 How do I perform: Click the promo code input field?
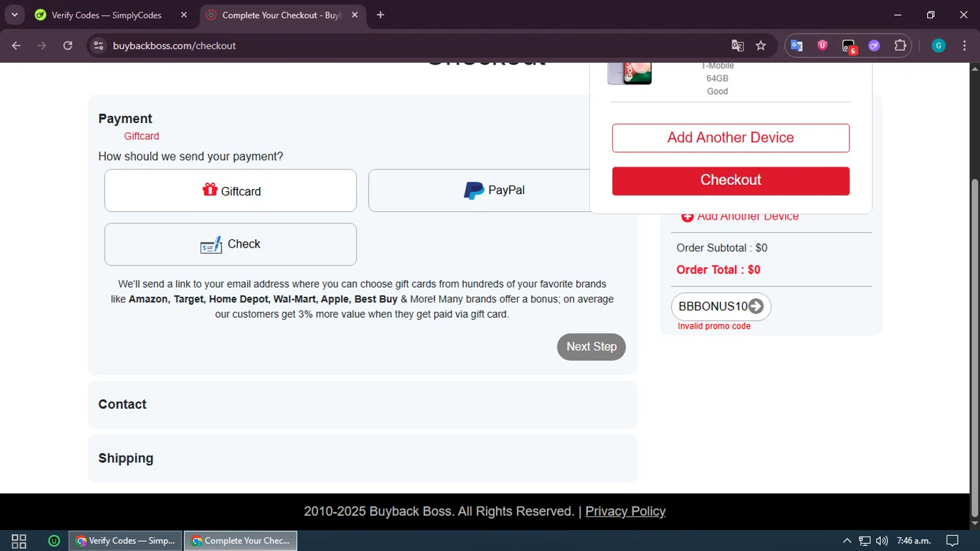point(713,307)
